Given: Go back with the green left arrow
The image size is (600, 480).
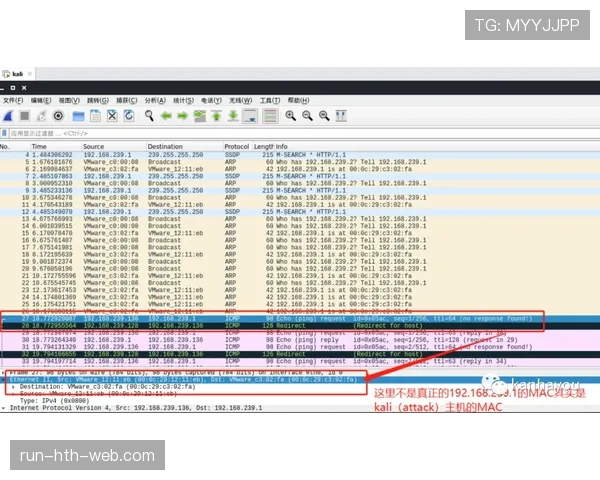Looking at the screenshot, I should coord(166,116).
